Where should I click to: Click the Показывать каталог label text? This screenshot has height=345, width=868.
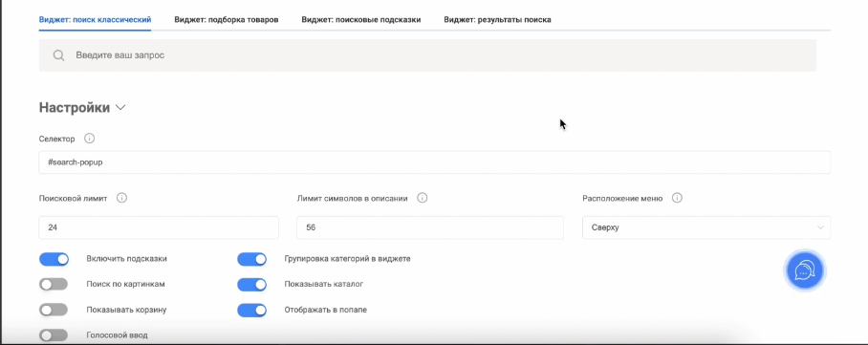click(x=324, y=284)
